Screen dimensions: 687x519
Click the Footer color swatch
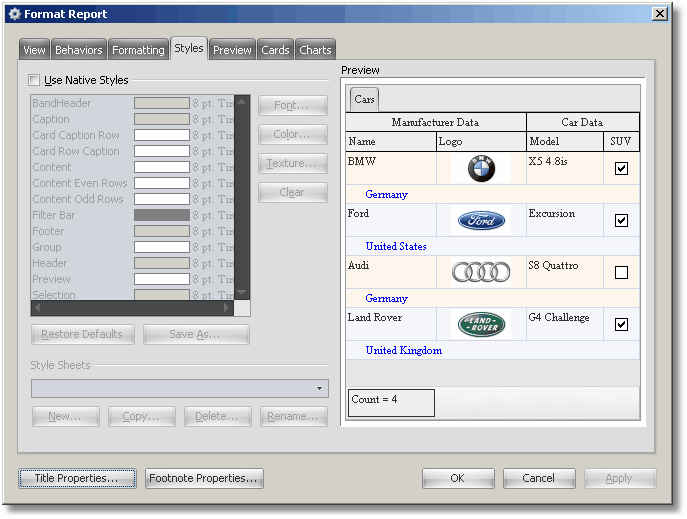coord(162,231)
